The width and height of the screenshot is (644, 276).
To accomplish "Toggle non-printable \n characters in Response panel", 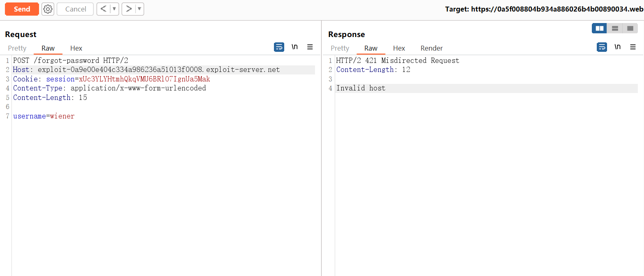I will (617, 47).
